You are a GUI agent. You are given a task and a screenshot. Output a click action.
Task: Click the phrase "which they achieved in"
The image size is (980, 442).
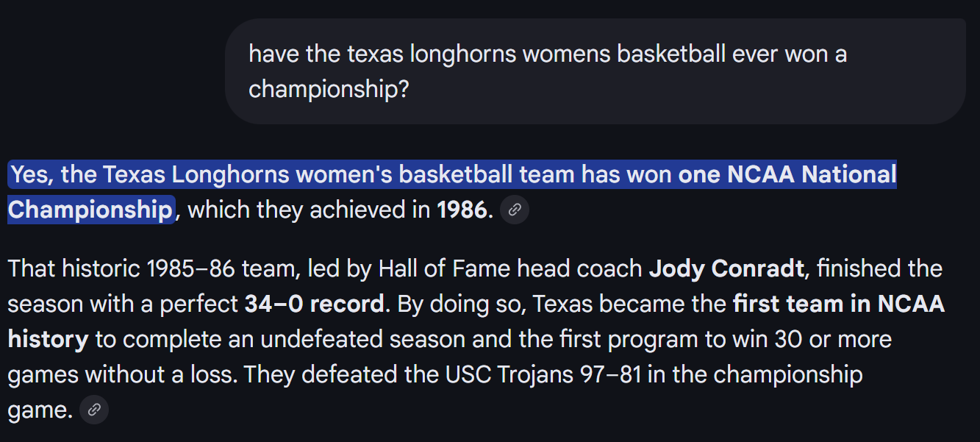coord(309,210)
